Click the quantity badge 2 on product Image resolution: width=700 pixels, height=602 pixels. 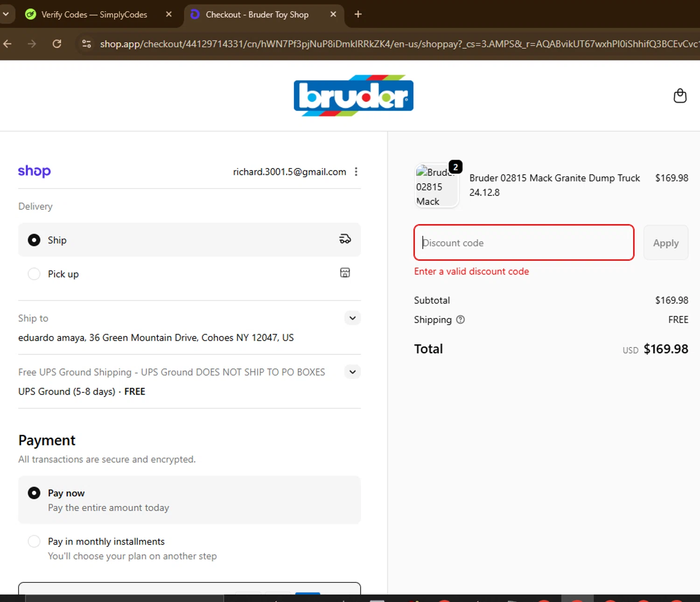[455, 167]
